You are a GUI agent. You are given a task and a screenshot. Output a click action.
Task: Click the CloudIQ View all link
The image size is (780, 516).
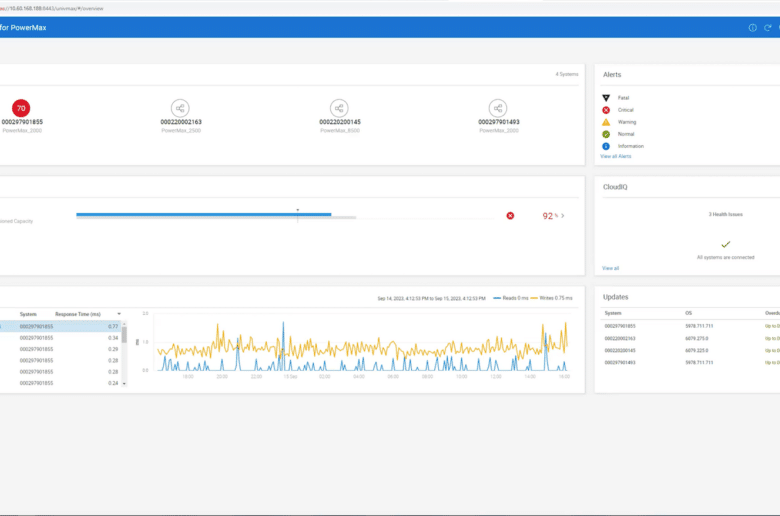pos(610,268)
